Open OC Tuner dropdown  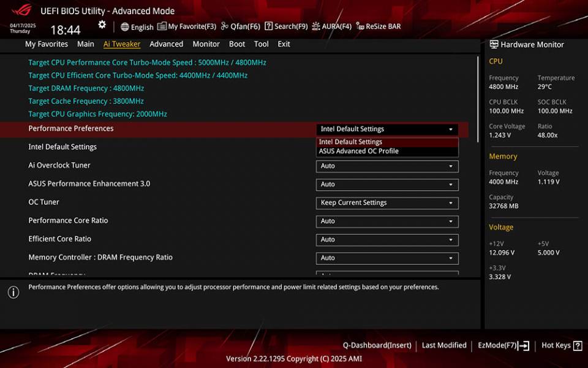click(387, 203)
